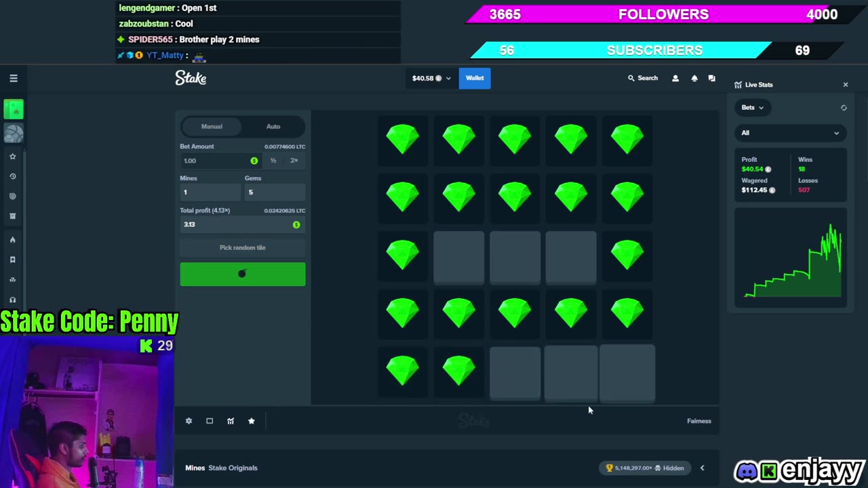Open the green Casino section icon

click(x=14, y=109)
